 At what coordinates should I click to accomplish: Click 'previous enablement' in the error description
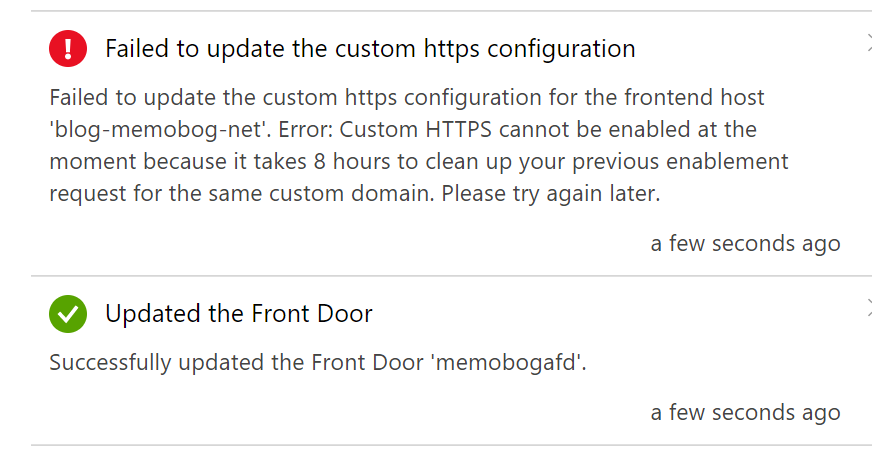680,162
